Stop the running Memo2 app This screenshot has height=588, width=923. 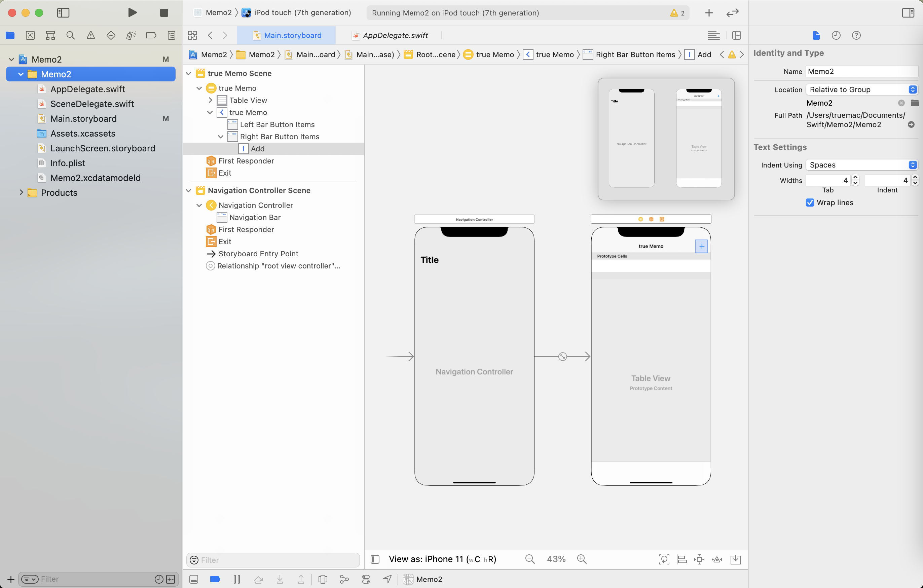[164, 13]
